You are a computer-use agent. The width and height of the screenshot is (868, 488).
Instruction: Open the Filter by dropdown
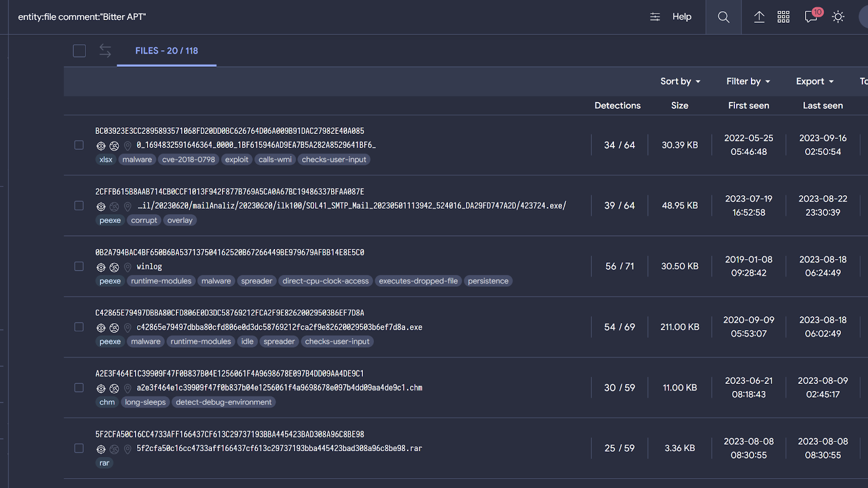coord(748,81)
